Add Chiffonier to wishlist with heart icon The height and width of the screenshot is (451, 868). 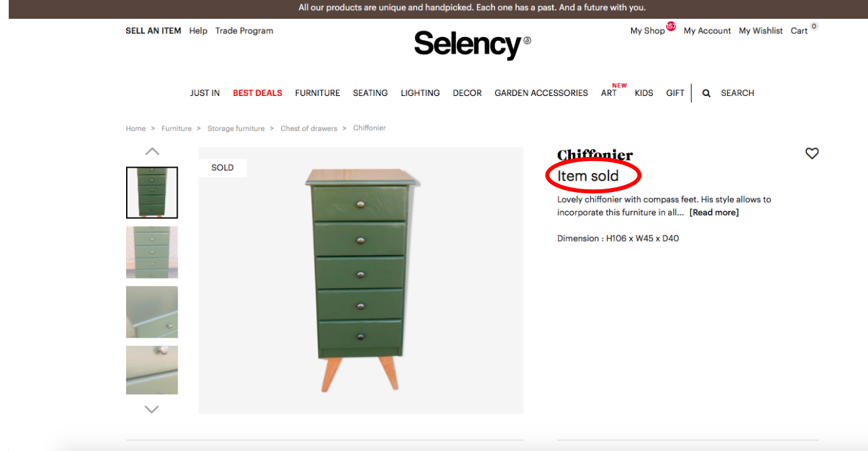[812, 154]
